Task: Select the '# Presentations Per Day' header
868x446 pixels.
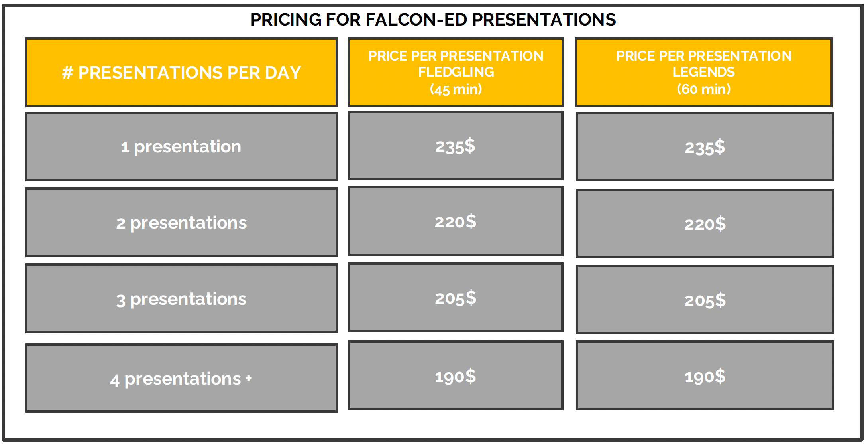Action: coord(181,73)
